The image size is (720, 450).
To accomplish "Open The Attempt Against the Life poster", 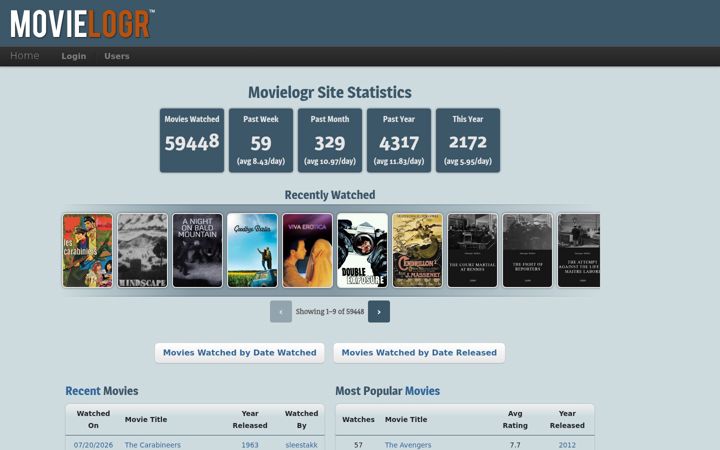I will click(x=579, y=251).
